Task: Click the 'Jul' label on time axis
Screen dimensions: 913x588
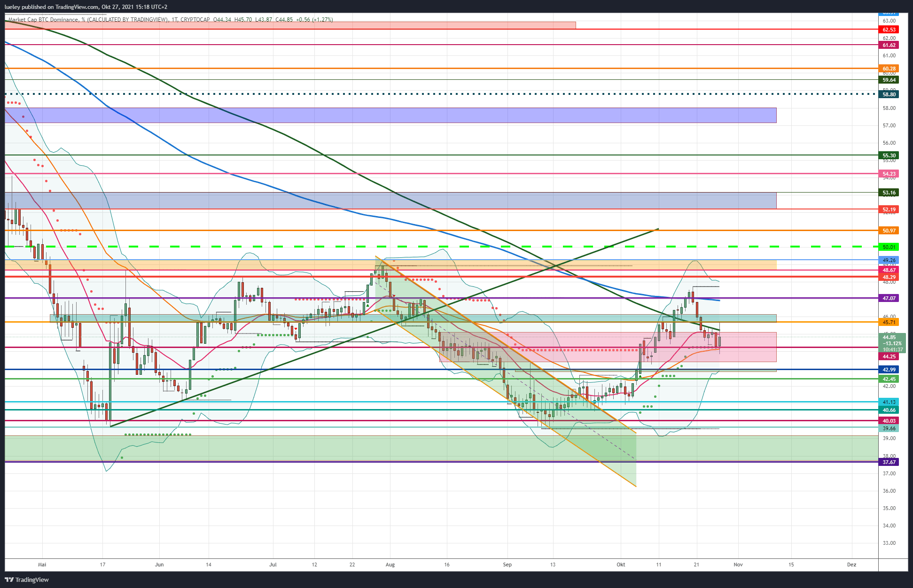Action: pyautogui.click(x=273, y=565)
